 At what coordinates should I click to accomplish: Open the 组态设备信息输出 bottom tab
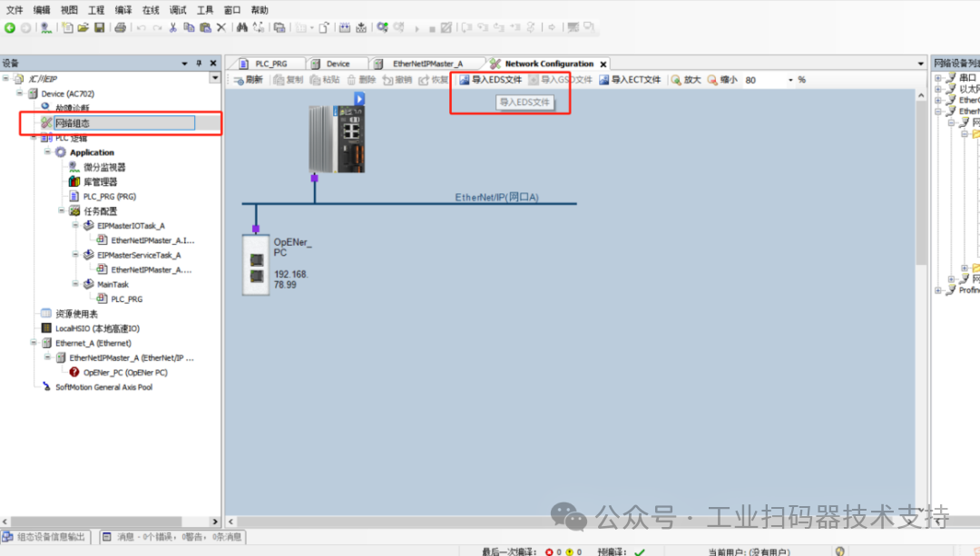coord(45,537)
